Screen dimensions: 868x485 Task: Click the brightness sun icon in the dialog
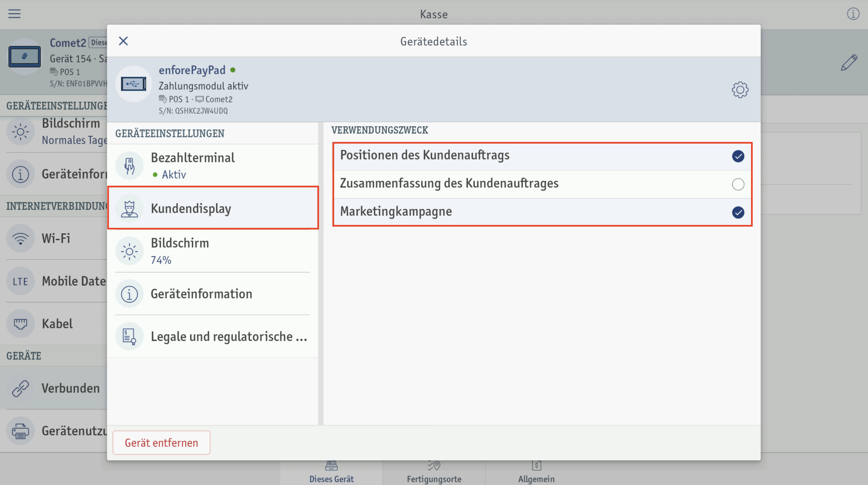tap(129, 251)
